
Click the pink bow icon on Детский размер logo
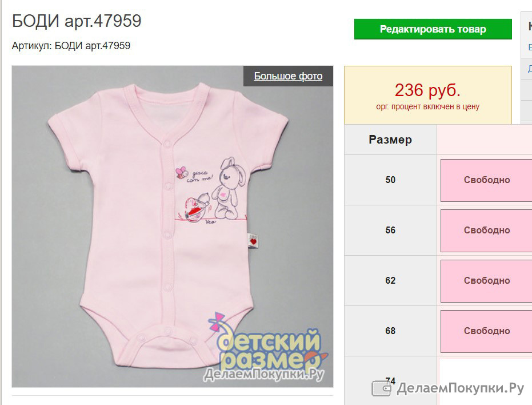[216, 321]
